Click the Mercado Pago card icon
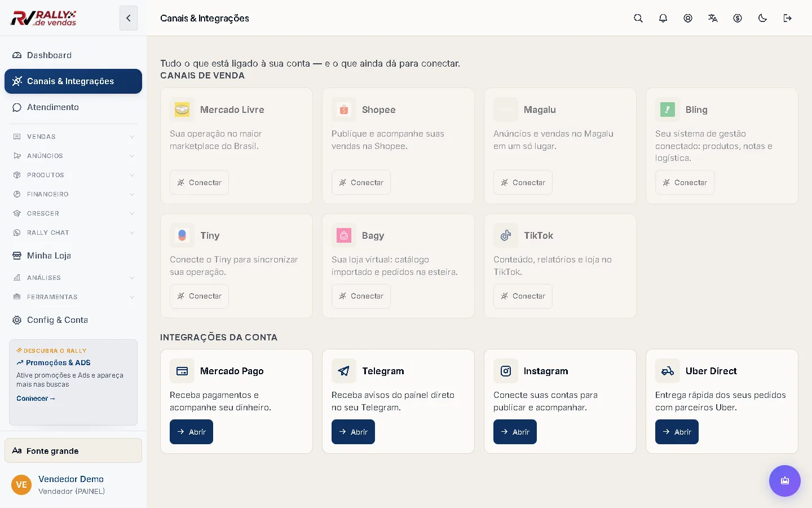Viewport: 812px width, 508px height. (x=182, y=371)
